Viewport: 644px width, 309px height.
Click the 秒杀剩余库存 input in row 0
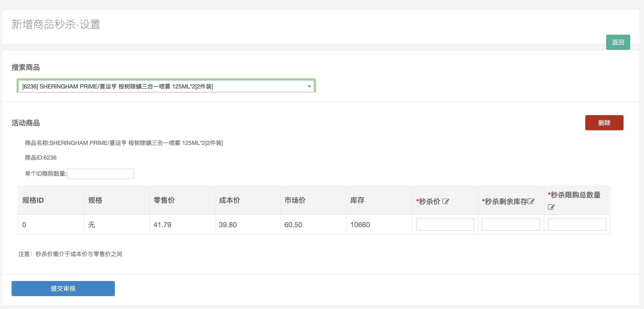pos(511,225)
